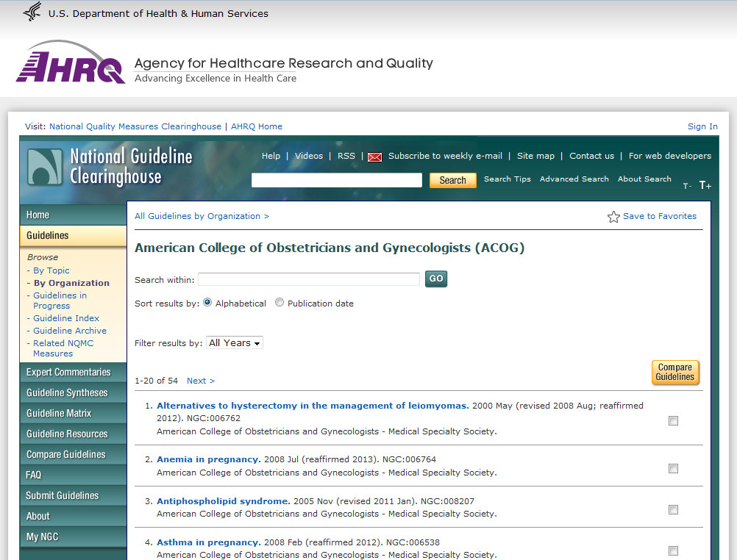Viewport: 737px width, 560px height.
Task: Check the Alternatives to hysterectomy guideline checkbox
Action: (673, 421)
